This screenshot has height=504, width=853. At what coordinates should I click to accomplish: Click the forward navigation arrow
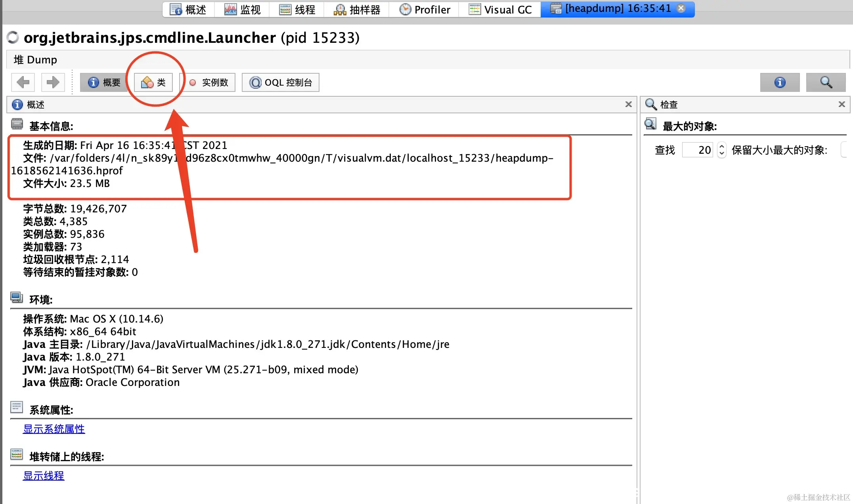[x=52, y=82]
